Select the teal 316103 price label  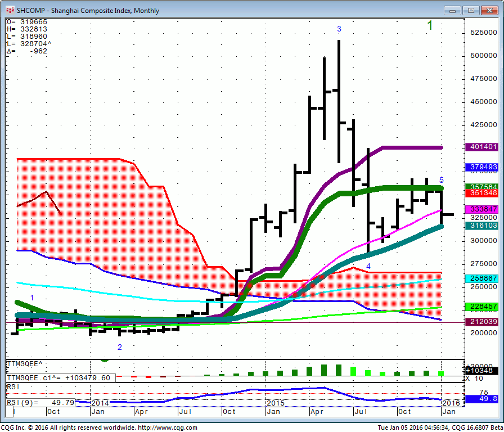tap(483, 225)
